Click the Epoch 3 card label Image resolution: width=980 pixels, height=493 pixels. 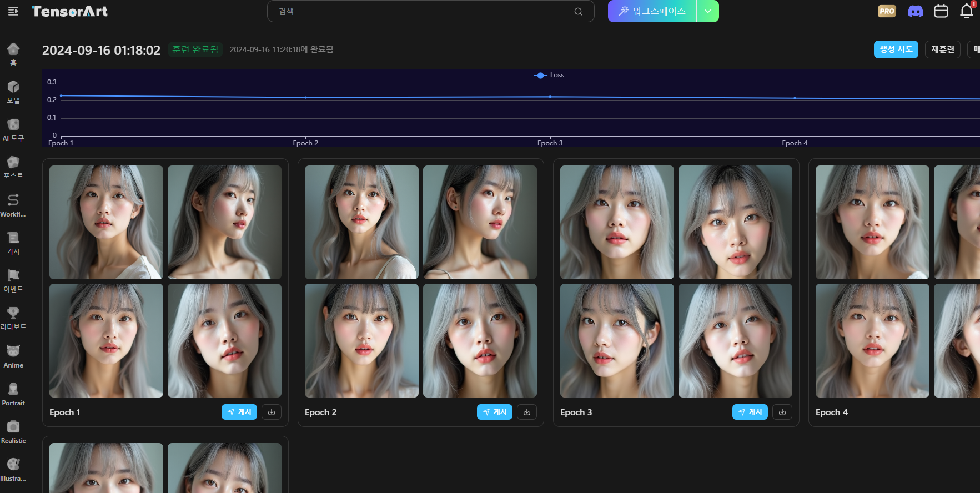pyautogui.click(x=576, y=412)
